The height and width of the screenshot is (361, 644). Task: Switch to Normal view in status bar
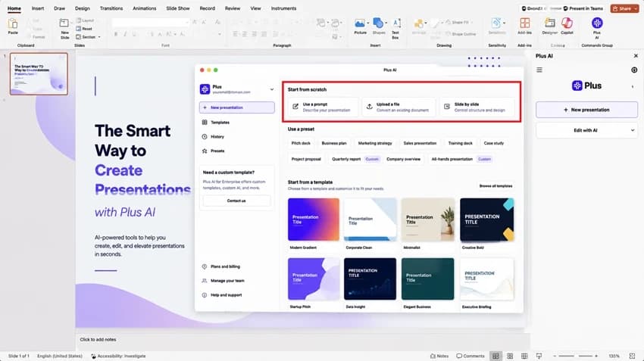point(496,356)
